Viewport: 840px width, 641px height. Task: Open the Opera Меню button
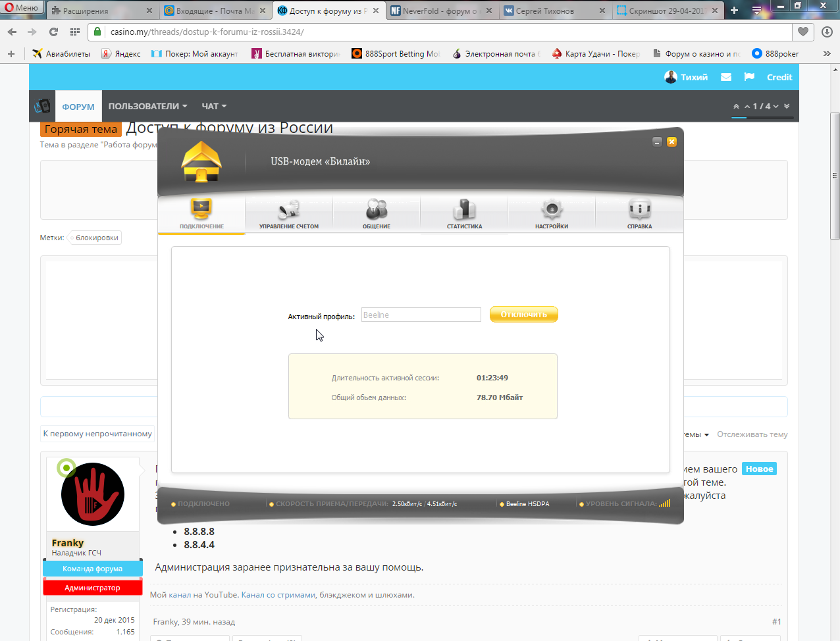(22, 8)
